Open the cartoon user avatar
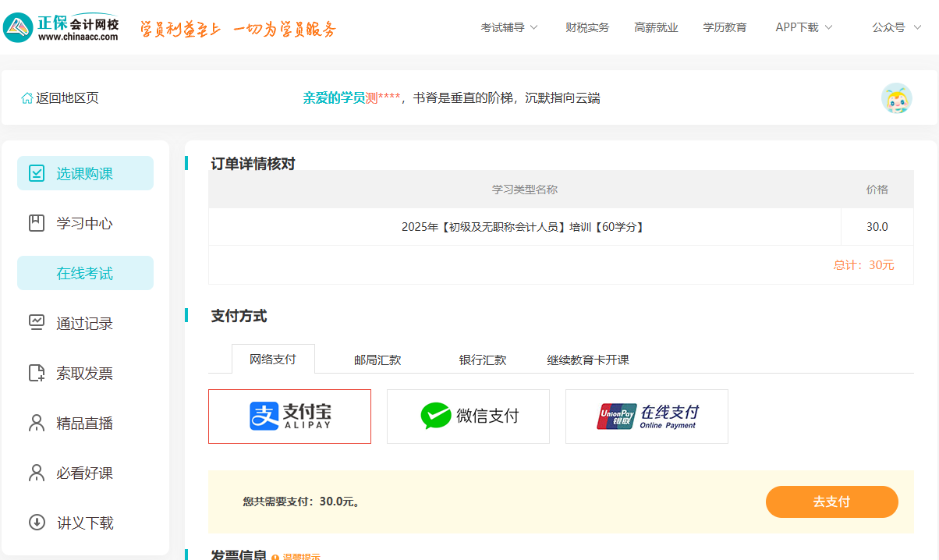The image size is (939, 560). [x=896, y=98]
